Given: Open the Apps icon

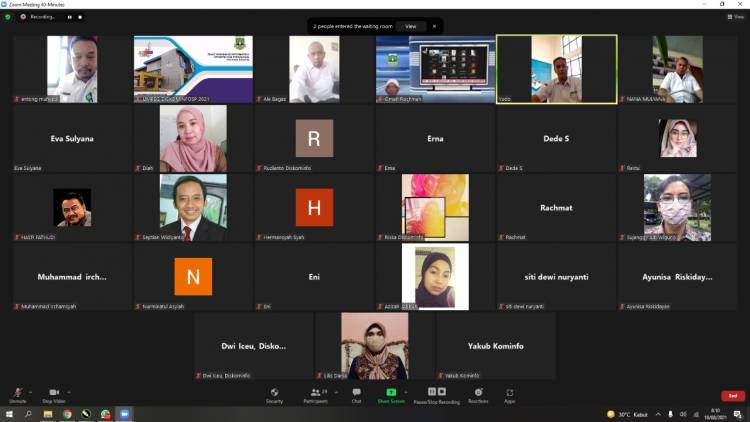Looking at the screenshot, I should click(x=509, y=392).
